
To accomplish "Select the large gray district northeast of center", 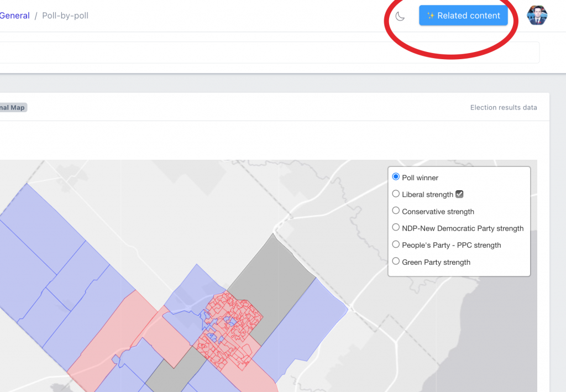I will point(271,282).
